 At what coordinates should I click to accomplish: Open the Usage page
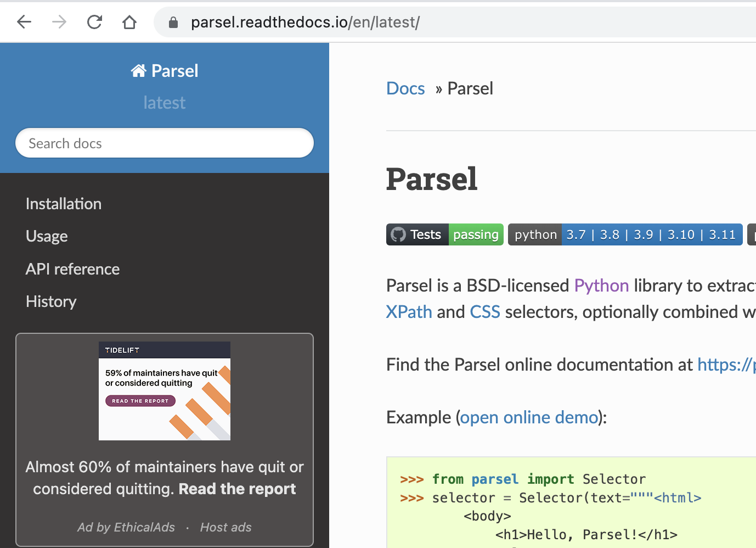point(47,236)
